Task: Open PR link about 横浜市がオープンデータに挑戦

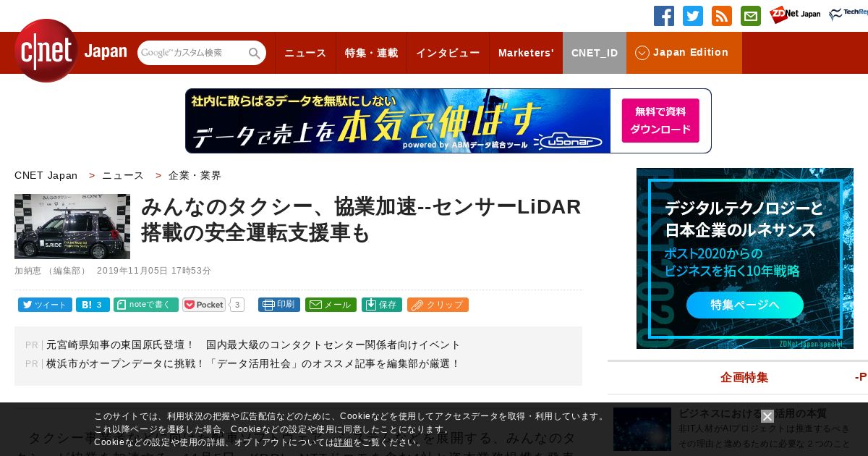Action: coord(253,363)
